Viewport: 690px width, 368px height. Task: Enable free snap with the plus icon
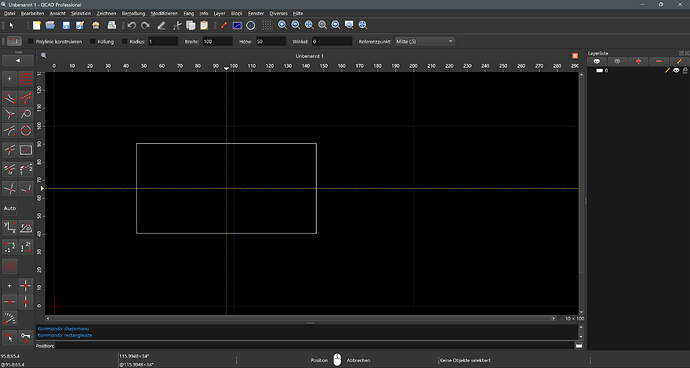pyautogui.click(x=10, y=79)
